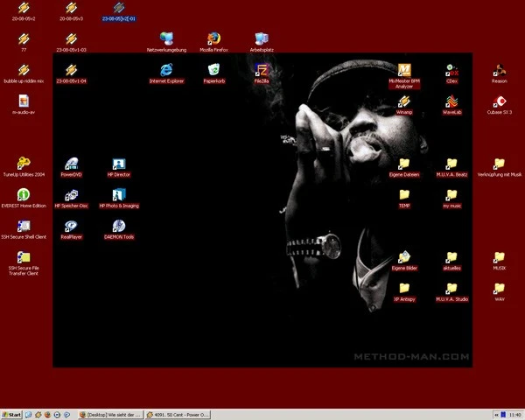Open the Mozilla Firefox desktop shortcut
This screenshot has height=420, width=525.
coord(213,39)
